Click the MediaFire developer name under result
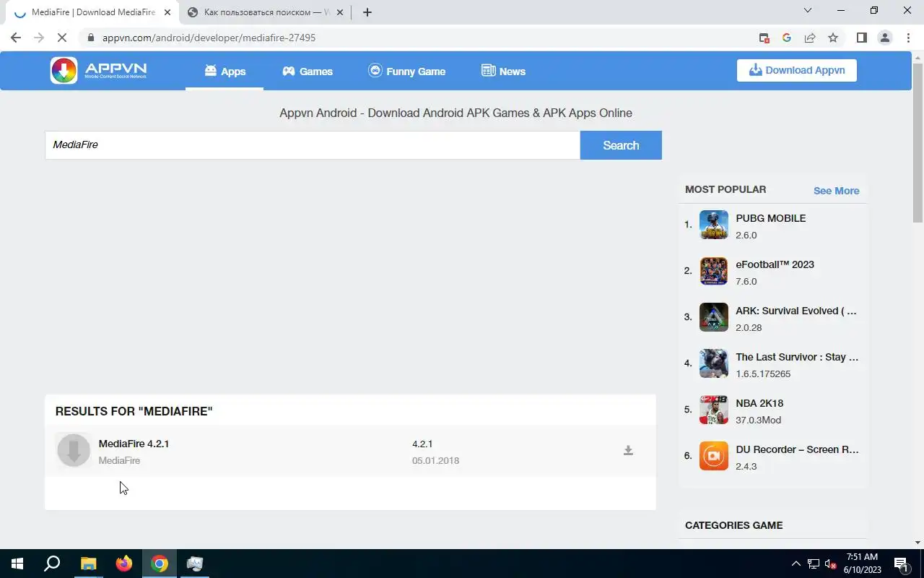 coord(119,460)
